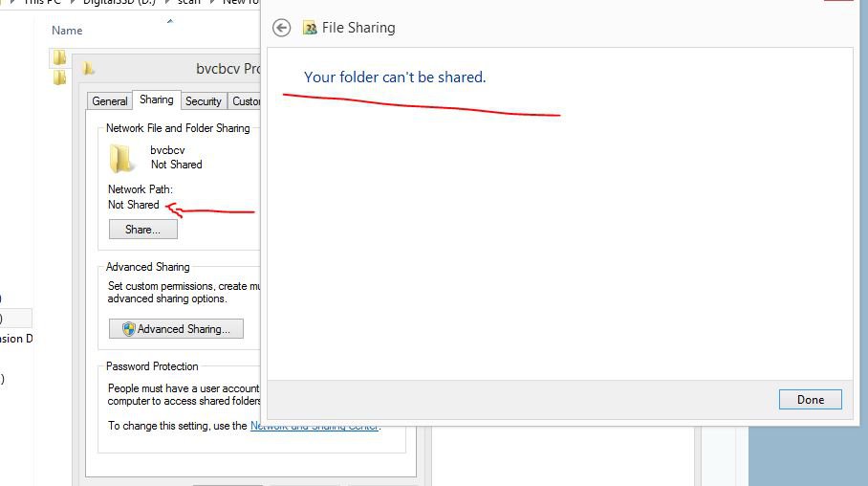Click the back arrow in File Sharing
The width and height of the screenshot is (868, 486).
[281, 28]
